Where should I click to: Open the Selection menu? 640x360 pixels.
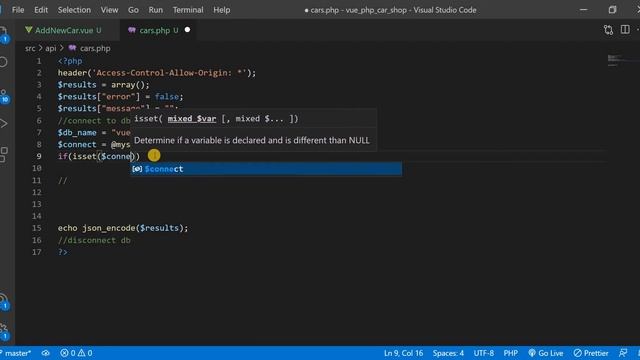point(74,10)
